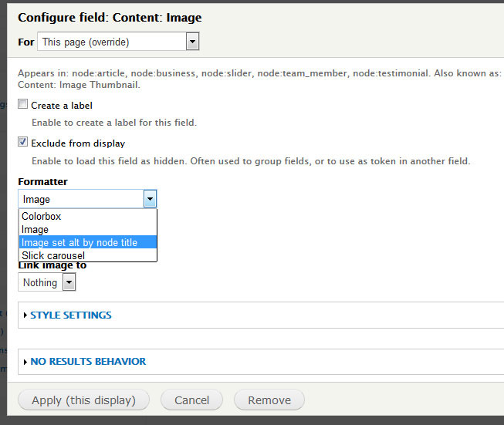The height and width of the screenshot is (425, 504).
Task: Choose Colorbox from the Formatter list
Action: click(42, 217)
